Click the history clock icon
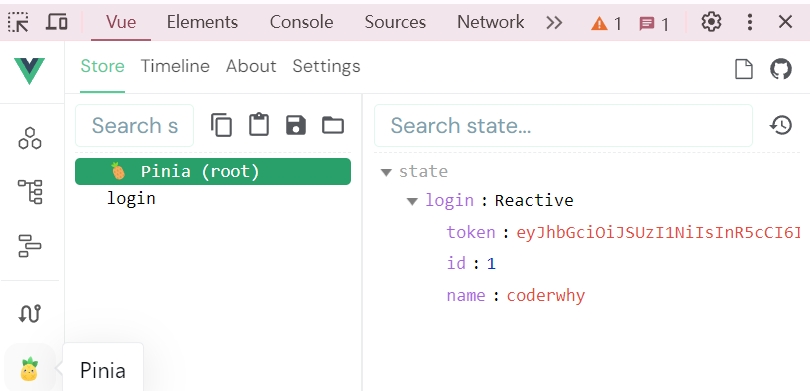This screenshot has height=391, width=810. pyautogui.click(x=781, y=126)
